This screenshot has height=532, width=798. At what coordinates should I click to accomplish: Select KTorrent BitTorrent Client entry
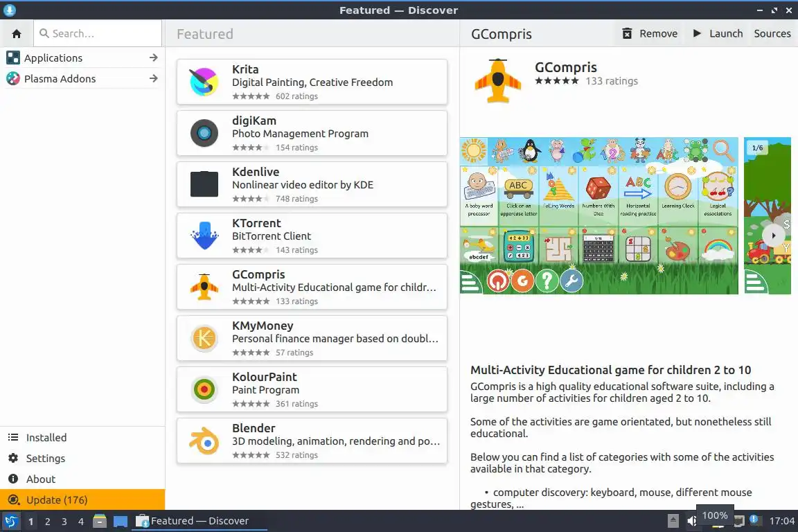[312, 236]
